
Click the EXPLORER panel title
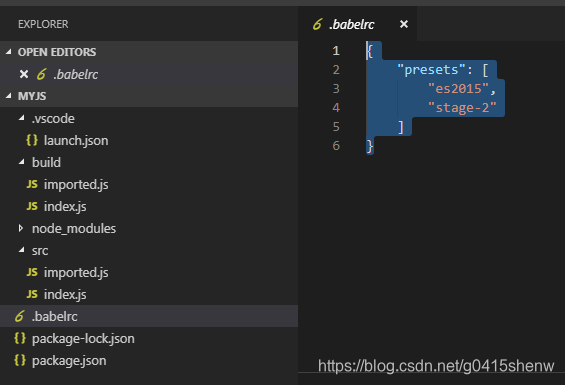click(43, 24)
